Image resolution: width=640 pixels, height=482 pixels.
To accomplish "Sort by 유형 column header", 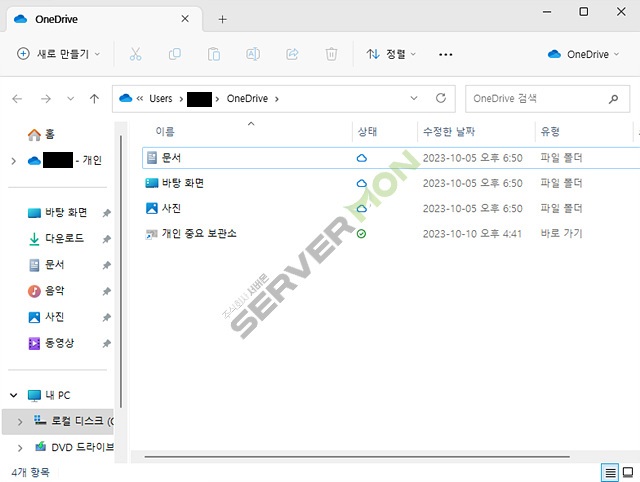I will pos(550,131).
